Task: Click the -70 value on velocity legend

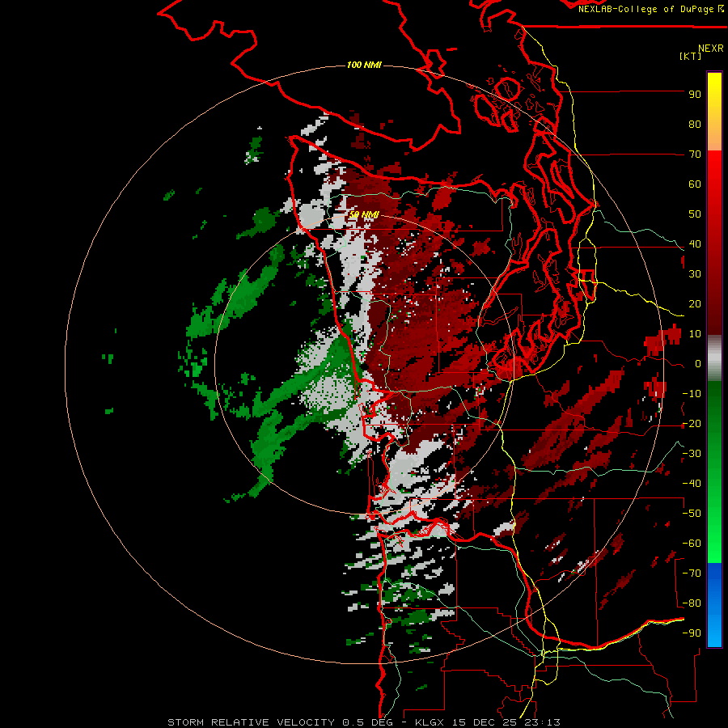Action: click(x=692, y=574)
